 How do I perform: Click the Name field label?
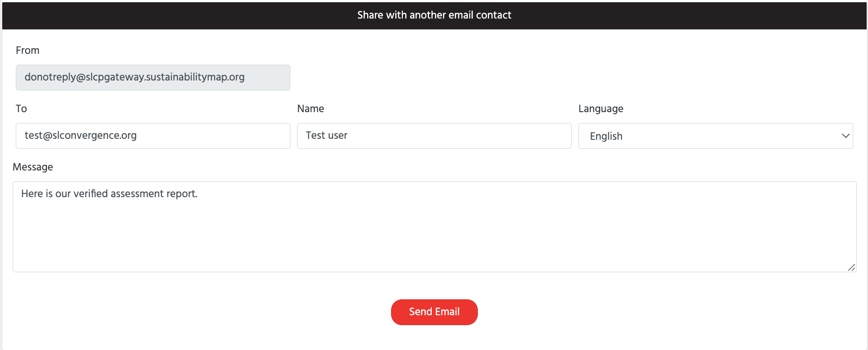click(x=310, y=109)
